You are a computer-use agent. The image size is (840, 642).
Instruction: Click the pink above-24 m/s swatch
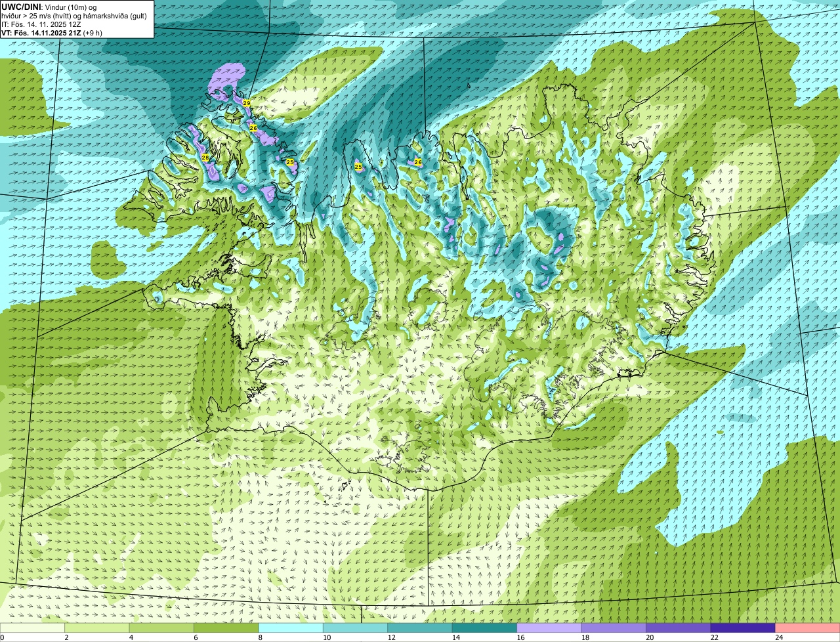[x=808, y=628]
